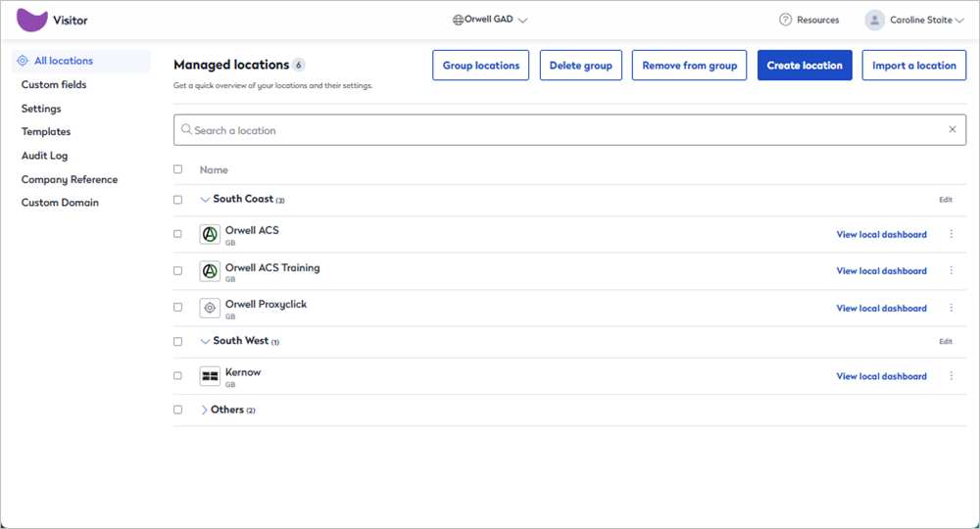Click the user avatar icon
This screenshot has height=529, width=980.
pos(875,20)
